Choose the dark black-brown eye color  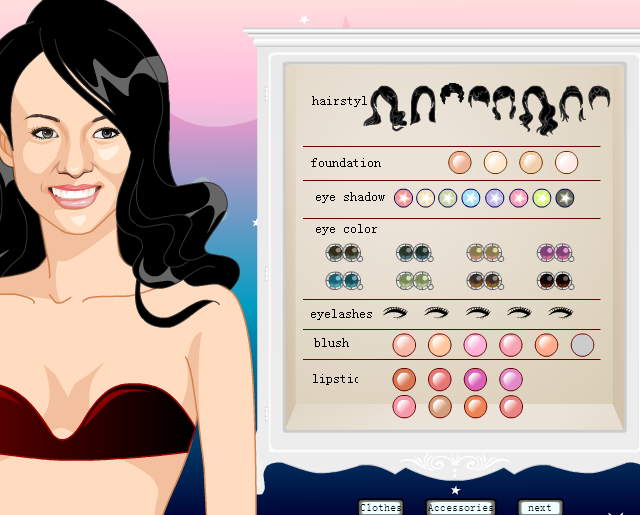(555, 281)
